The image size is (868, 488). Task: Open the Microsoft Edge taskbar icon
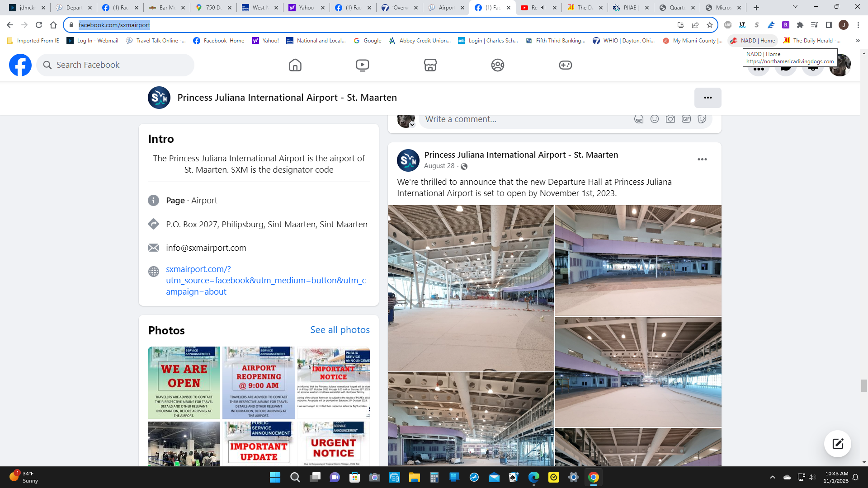point(533,477)
